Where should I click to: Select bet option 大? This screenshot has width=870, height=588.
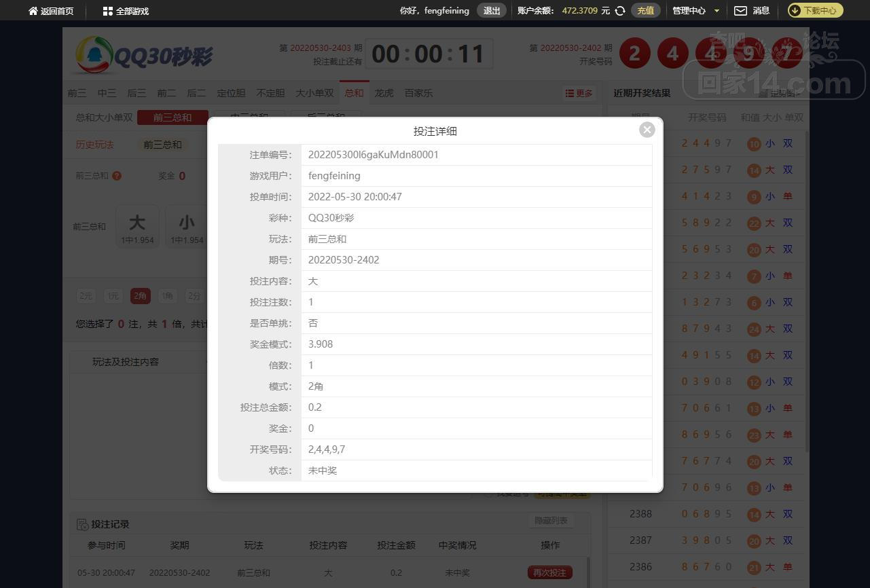[137, 226]
